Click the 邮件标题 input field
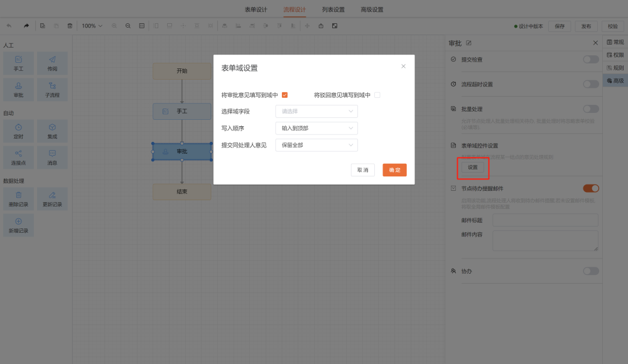 click(545, 220)
